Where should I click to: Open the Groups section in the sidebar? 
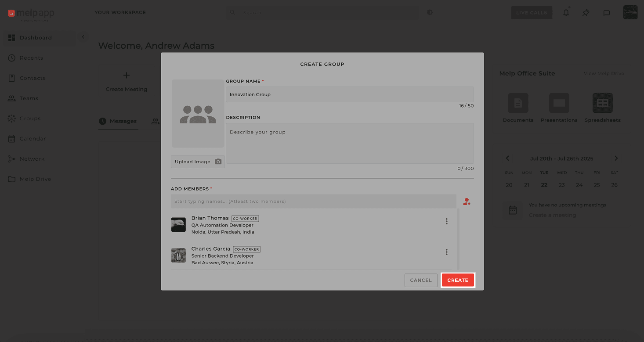29,118
